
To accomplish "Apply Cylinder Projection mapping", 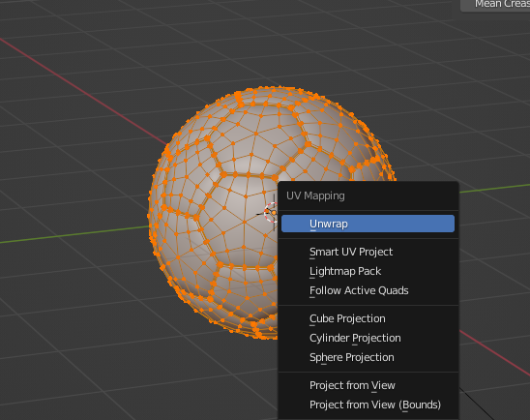I will [368, 338].
